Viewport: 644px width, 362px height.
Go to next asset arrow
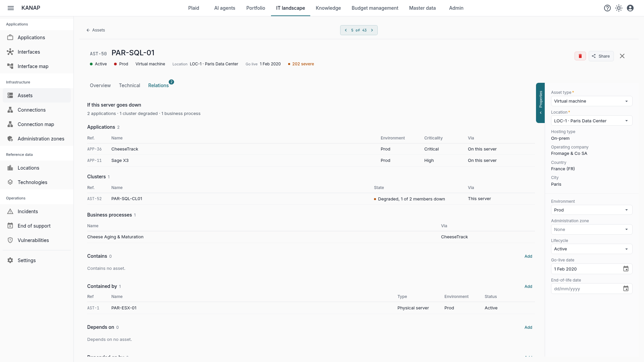[x=372, y=30]
